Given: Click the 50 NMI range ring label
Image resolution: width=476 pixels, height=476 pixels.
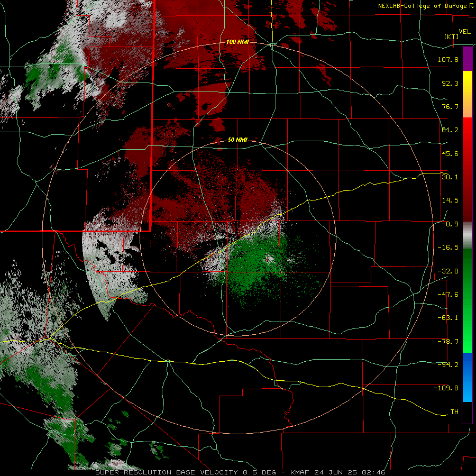Looking at the screenshot, I should 237,140.
